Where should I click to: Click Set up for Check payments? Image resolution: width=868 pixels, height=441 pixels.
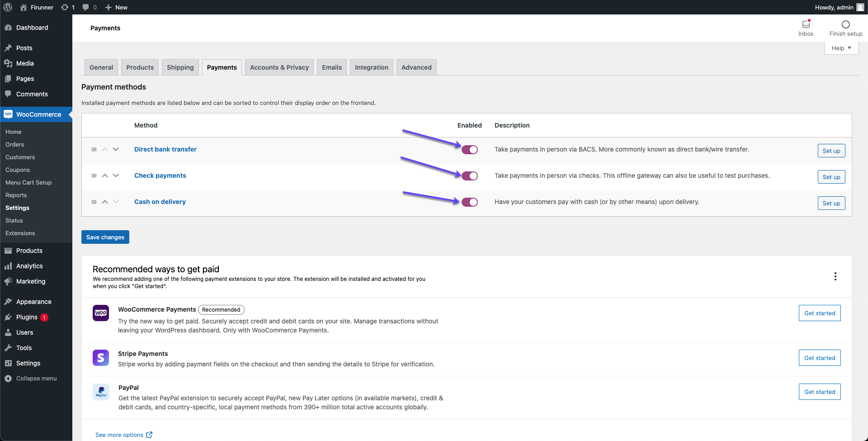click(831, 177)
